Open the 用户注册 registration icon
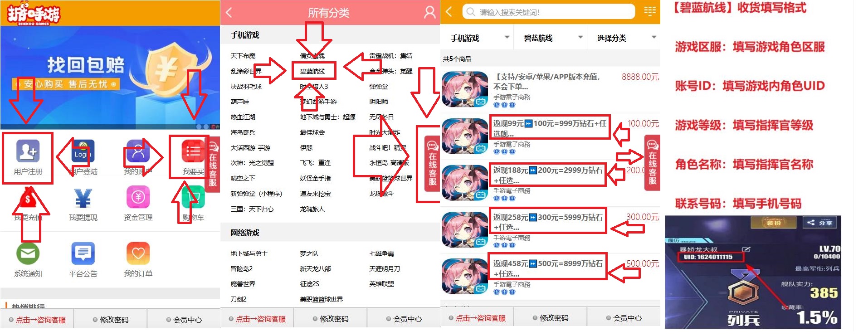868x336 pixels. point(28,151)
